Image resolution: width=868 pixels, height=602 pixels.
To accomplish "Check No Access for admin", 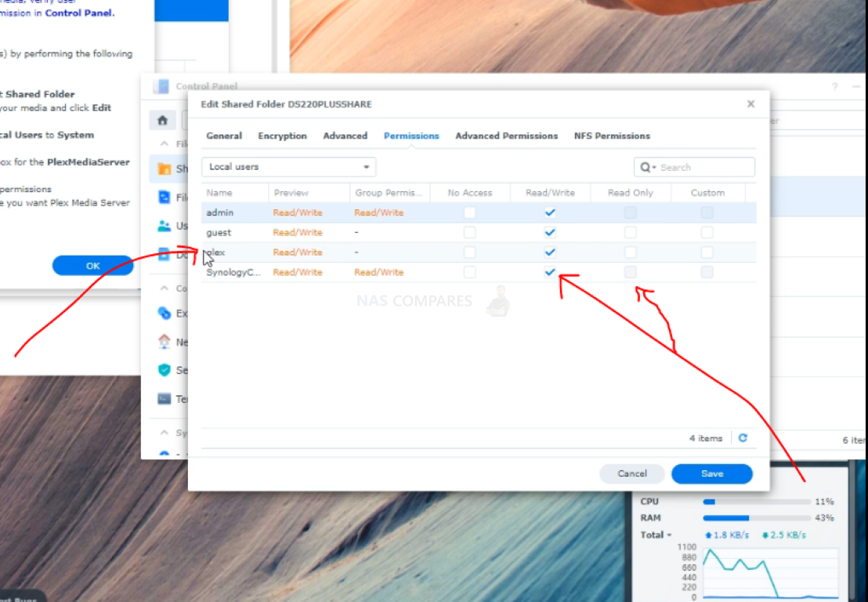I will point(469,212).
